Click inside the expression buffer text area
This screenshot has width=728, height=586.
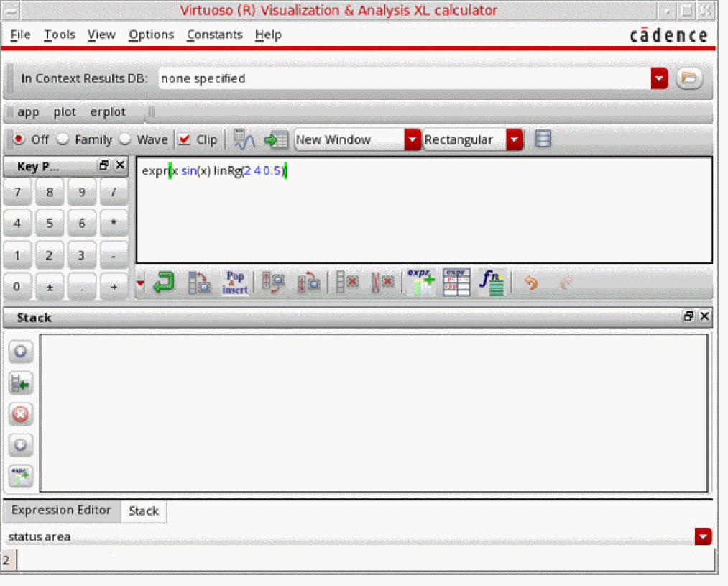coord(424,210)
